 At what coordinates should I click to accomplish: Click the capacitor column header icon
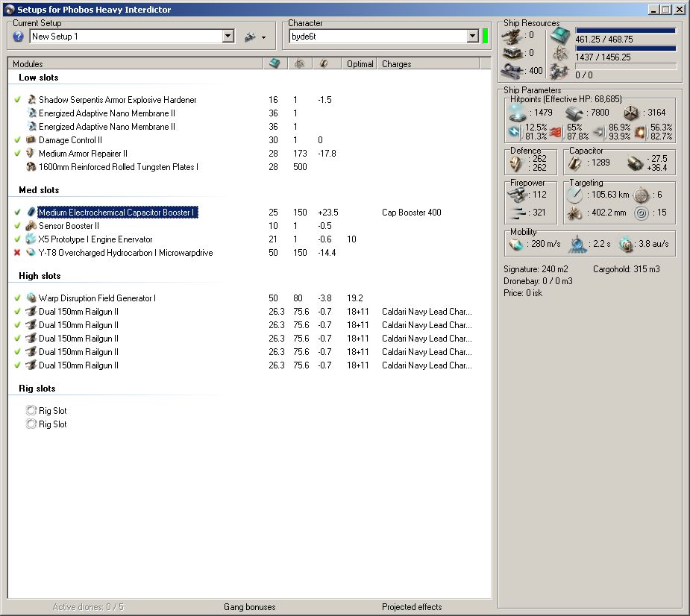pos(324,63)
